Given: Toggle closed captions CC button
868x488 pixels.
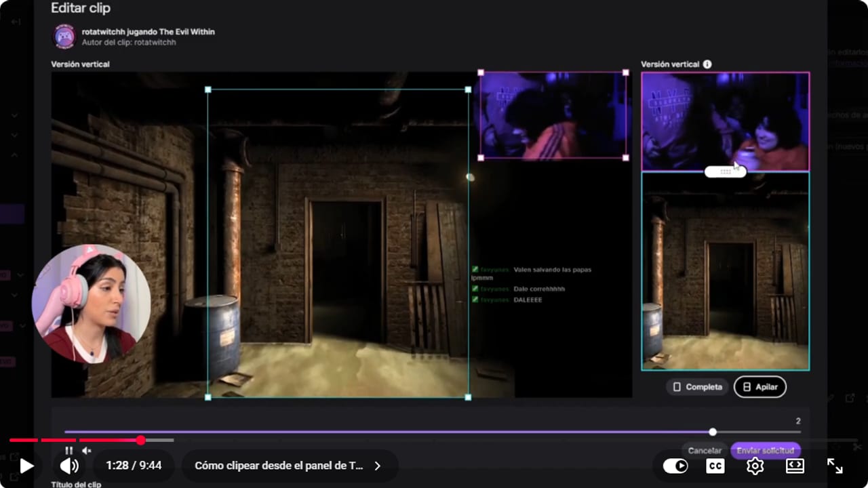Looking at the screenshot, I should (x=715, y=466).
